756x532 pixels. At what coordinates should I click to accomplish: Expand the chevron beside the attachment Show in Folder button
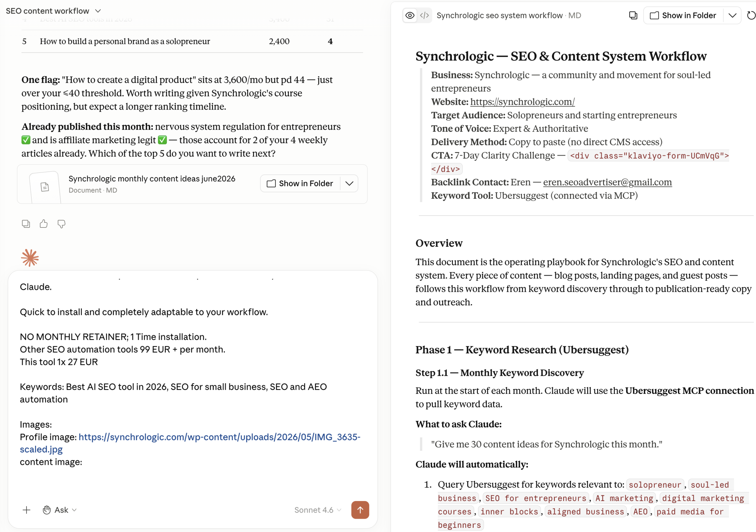349,183
